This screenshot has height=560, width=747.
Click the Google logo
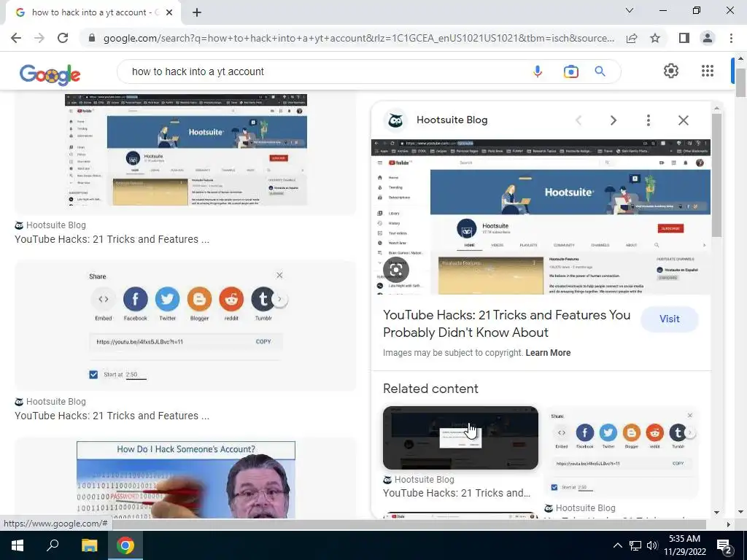click(50, 75)
